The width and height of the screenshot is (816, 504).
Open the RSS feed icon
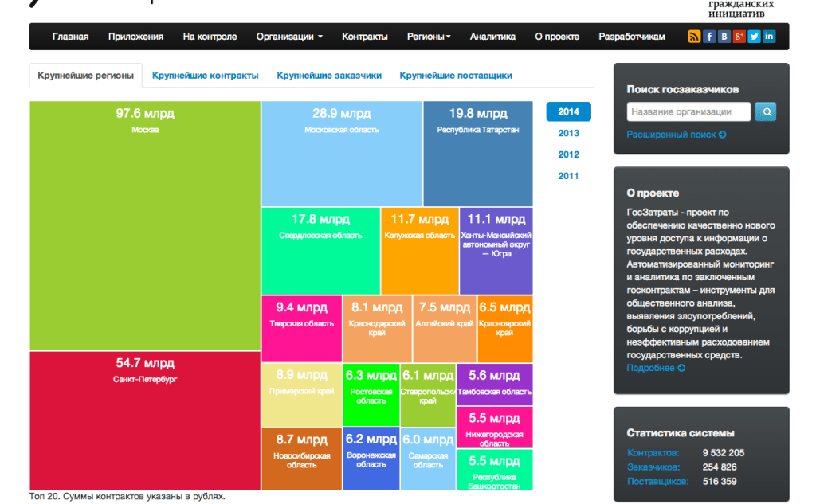pos(694,37)
